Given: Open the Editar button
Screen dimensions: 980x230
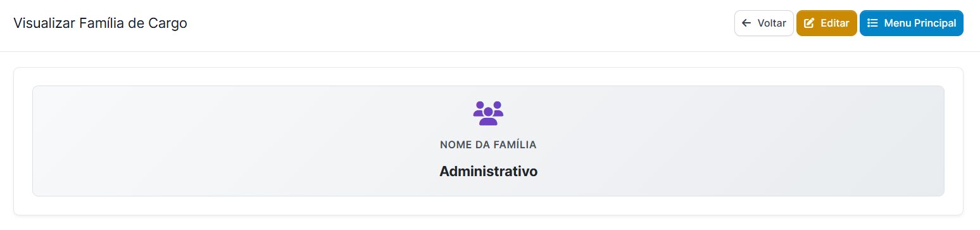Looking at the screenshot, I should tap(826, 23).
